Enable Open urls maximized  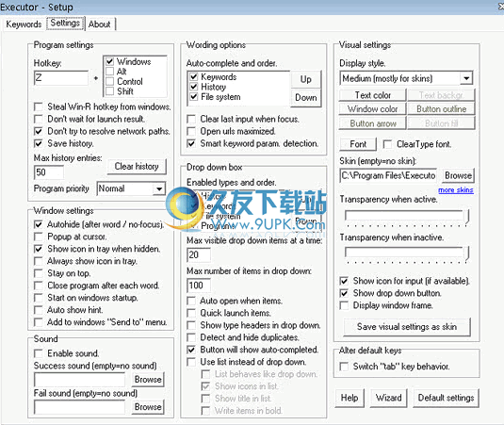point(191,132)
